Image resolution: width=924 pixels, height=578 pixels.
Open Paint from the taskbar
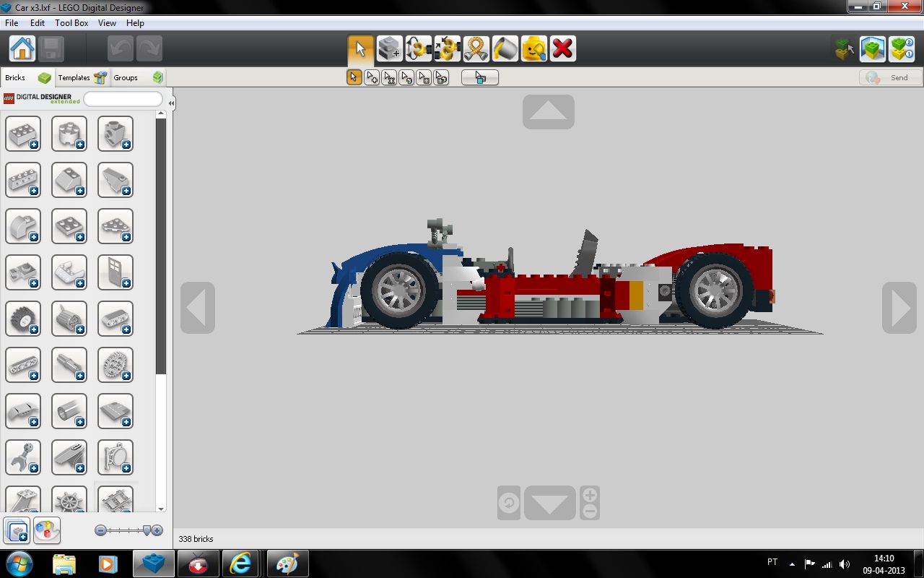coord(287,564)
